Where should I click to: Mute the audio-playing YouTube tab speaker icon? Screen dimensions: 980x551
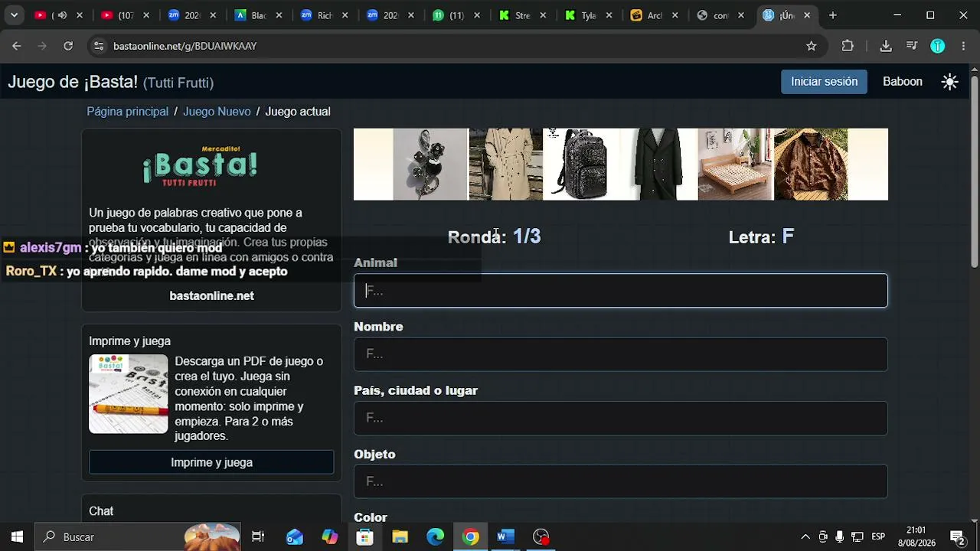pos(62,15)
